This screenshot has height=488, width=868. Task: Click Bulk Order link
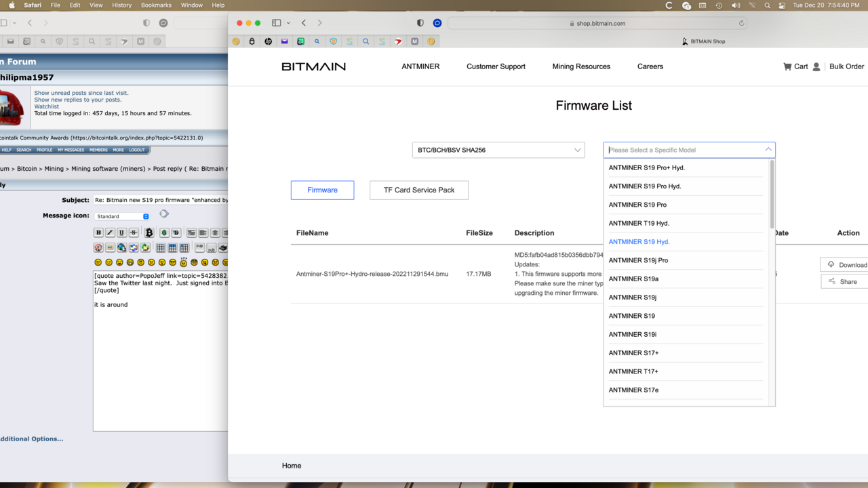point(847,66)
